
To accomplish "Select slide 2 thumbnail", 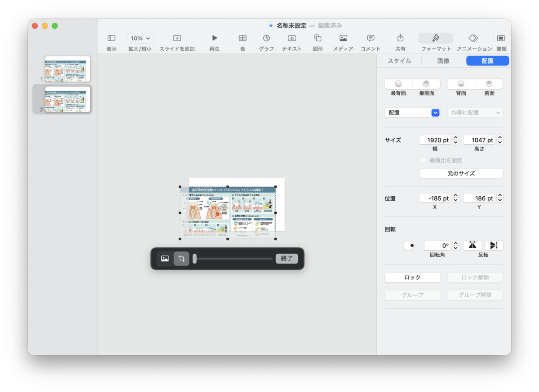I will (67, 99).
